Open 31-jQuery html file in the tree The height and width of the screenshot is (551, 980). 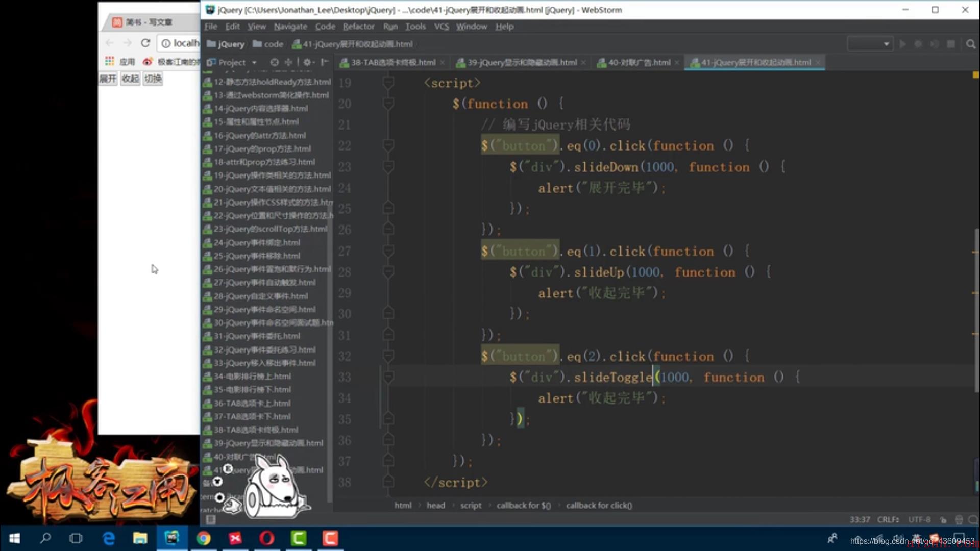coord(252,336)
